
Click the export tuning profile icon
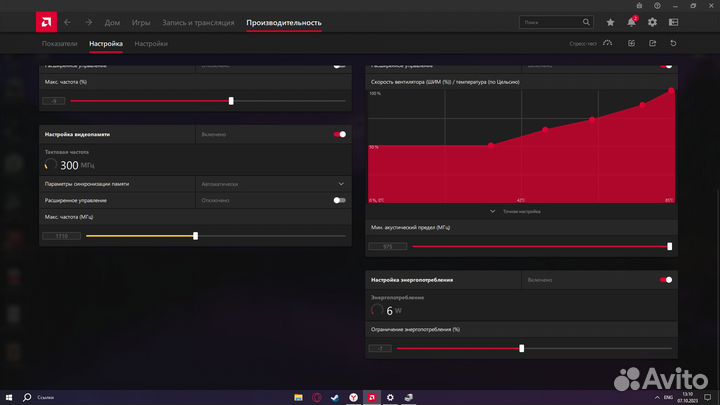tap(652, 43)
